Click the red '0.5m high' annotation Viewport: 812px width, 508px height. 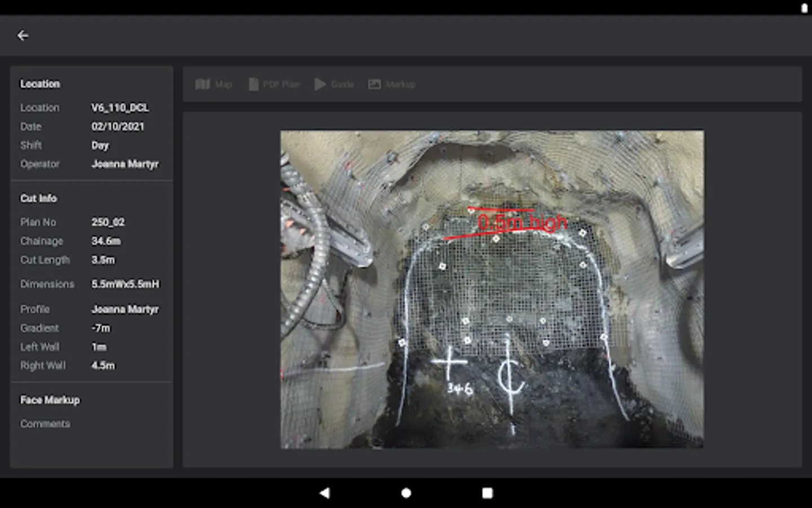[x=522, y=222]
